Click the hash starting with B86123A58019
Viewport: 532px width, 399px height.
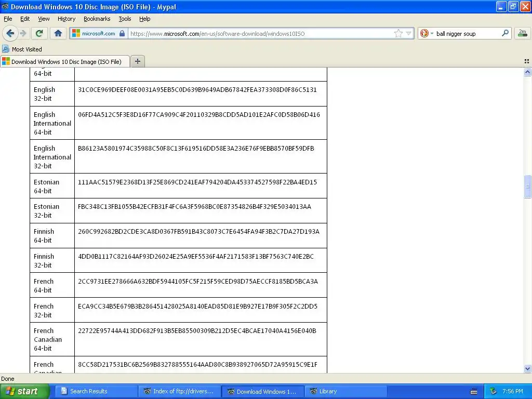click(x=196, y=148)
